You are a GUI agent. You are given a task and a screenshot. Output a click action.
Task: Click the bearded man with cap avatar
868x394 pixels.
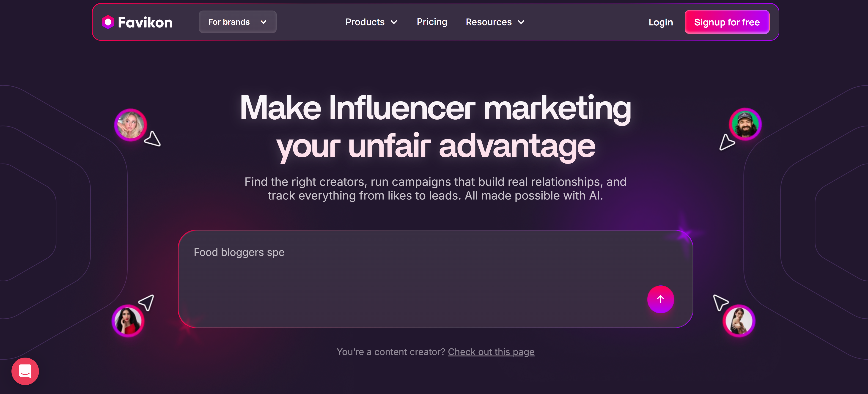[745, 124]
